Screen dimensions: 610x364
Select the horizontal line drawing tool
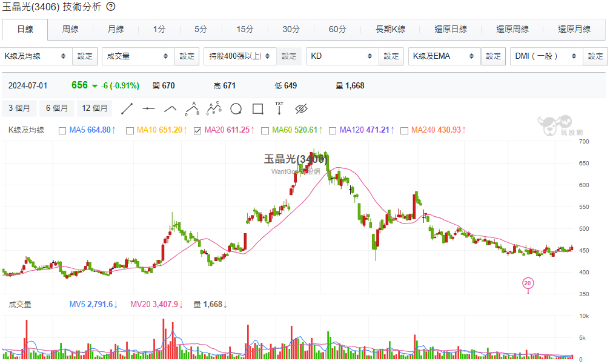(149, 109)
